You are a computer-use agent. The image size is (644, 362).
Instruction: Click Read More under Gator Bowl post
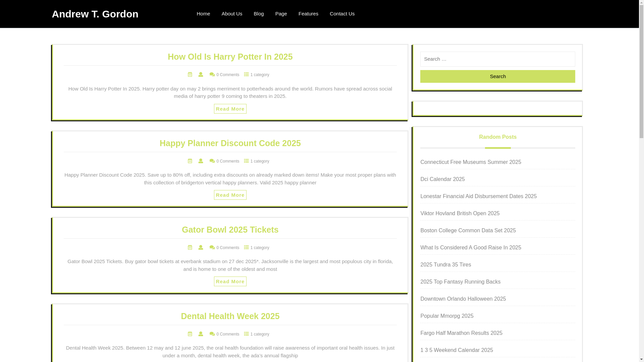coord(230,282)
